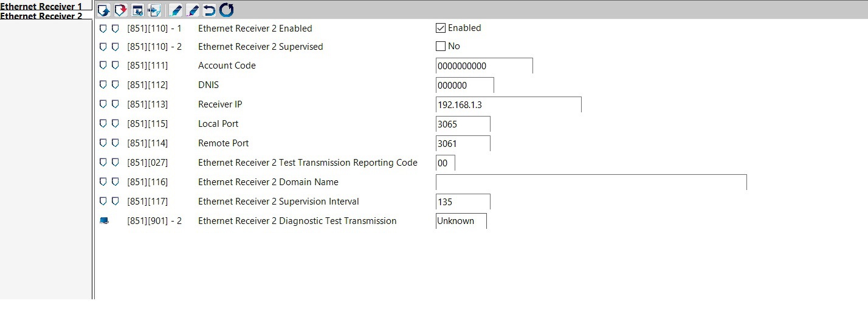Click the [851][116] option number

click(x=148, y=182)
